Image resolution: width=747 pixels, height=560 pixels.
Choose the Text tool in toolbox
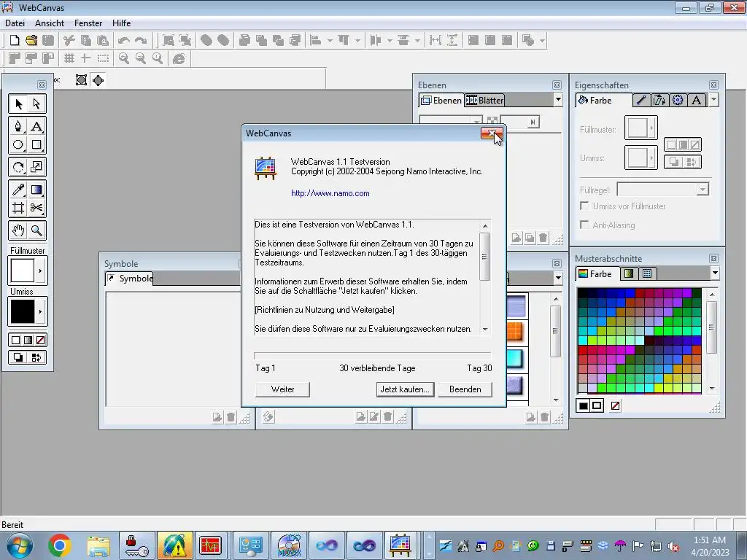36,126
